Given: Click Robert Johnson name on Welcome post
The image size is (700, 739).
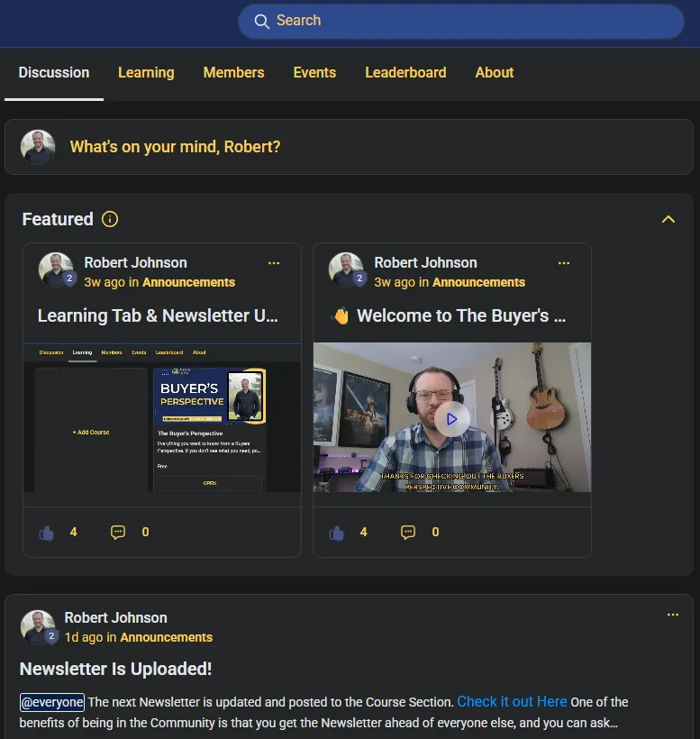Looking at the screenshot, I should pyautogui.click(x=426, y=262).
